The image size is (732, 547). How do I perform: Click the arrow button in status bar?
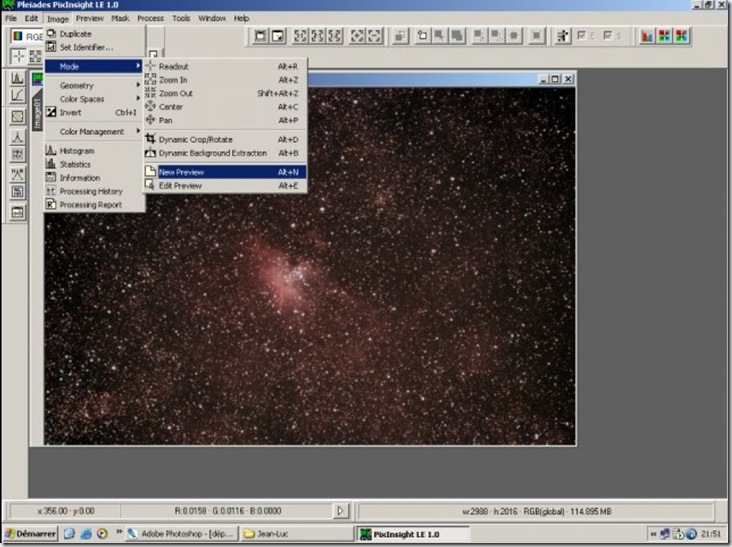click(340, 511)
